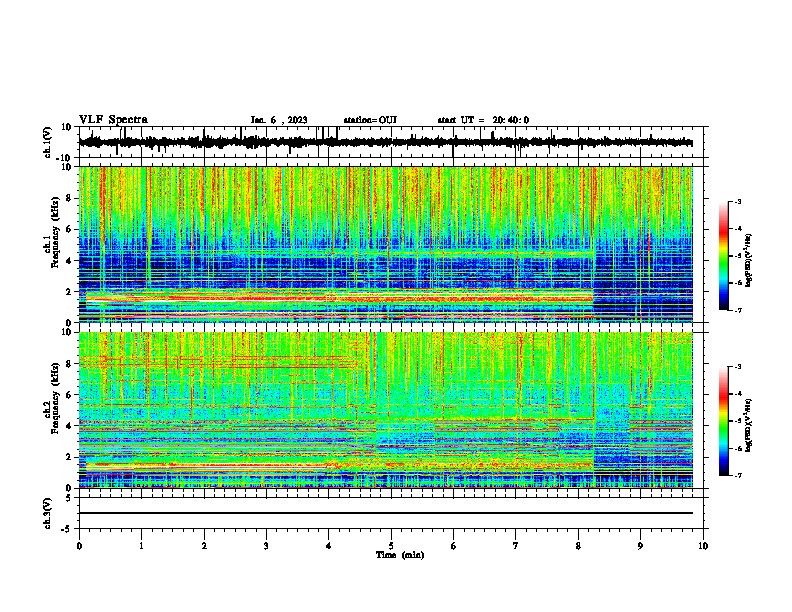Click time axis tick label "7"
This screenshot has height=612, width=792.
pyautogui.click(x=516, y=546)
